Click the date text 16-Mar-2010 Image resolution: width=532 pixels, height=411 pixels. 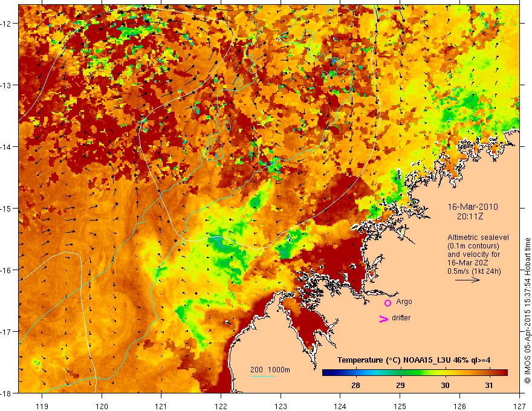pos(473,207)
